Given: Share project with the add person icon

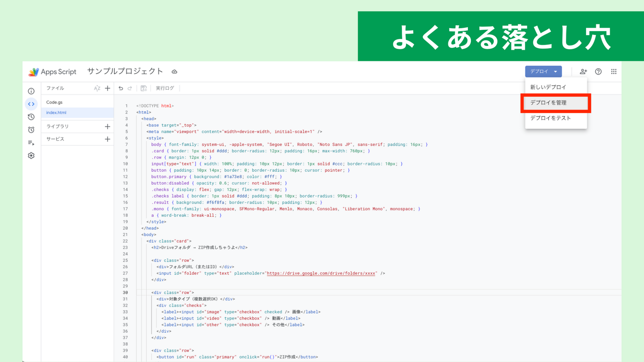Looking at the screenshot, I should tap(583, 72).
